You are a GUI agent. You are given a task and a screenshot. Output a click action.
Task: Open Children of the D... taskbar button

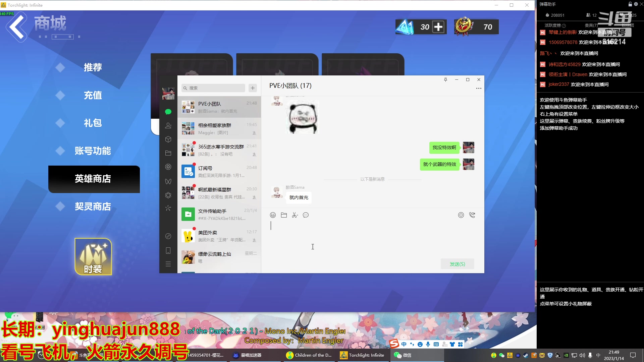pos(309,355)
